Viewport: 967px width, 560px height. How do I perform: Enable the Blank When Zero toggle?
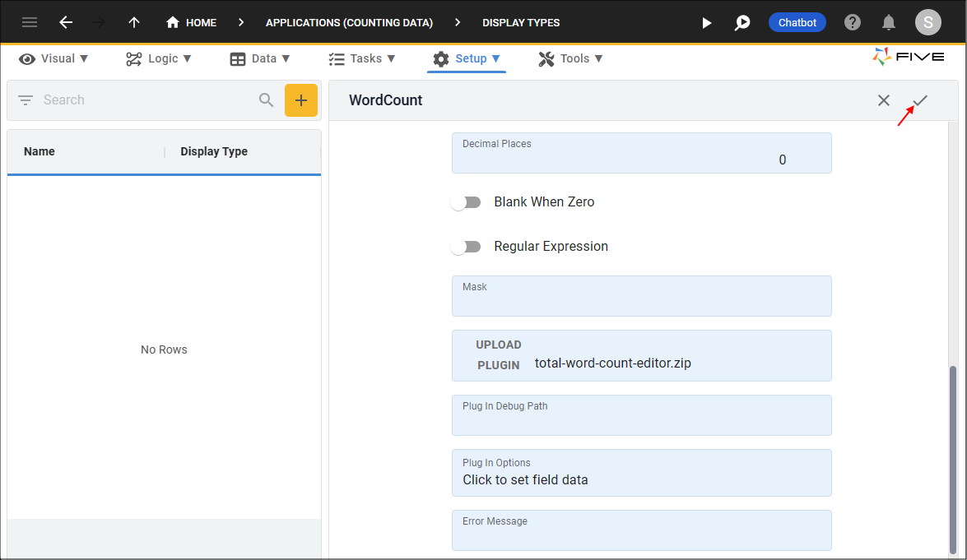pos(466,202)
